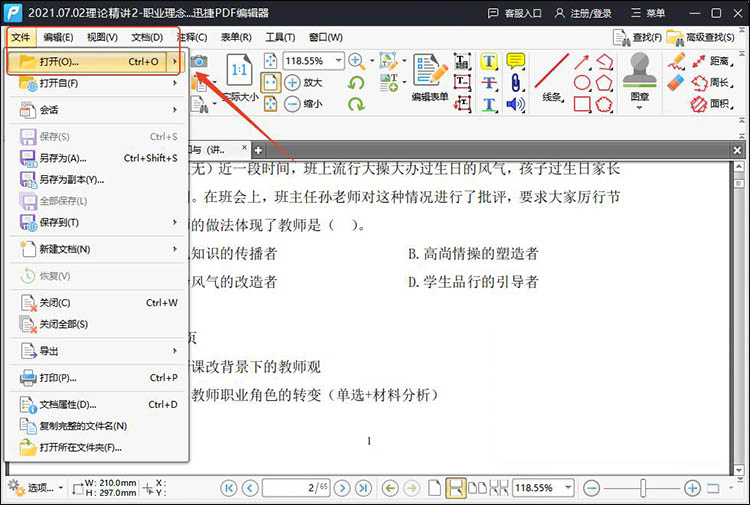Select the eraser tool
The height and width of the screenshot is (505, 750).
tap(676, 83)
